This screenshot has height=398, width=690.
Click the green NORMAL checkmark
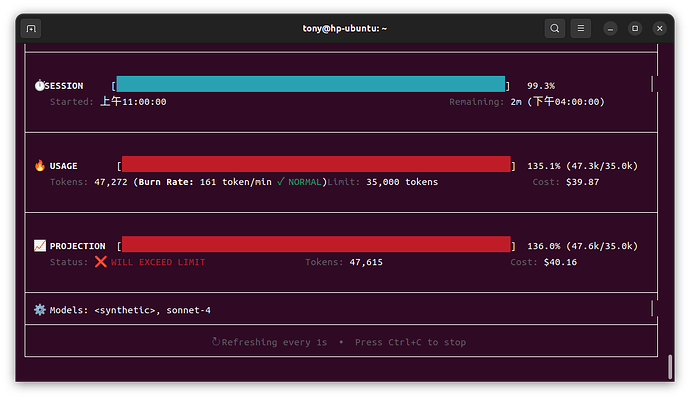[281, 181]
